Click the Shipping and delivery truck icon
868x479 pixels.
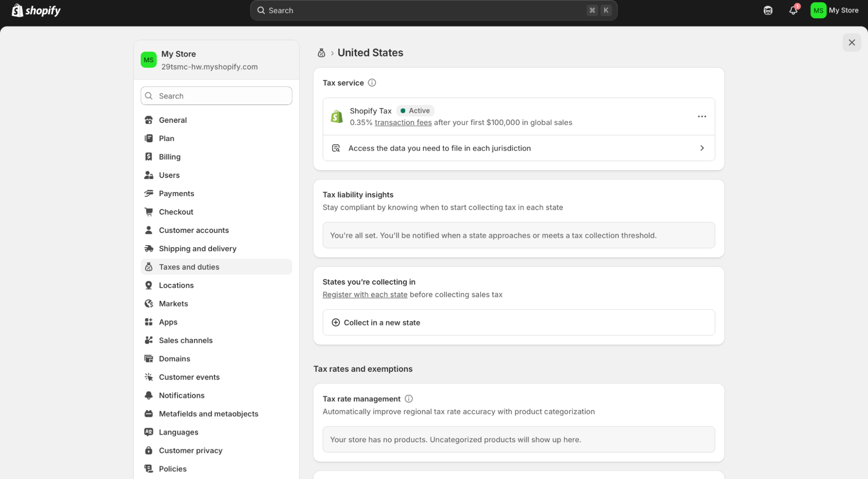(149, 249)
